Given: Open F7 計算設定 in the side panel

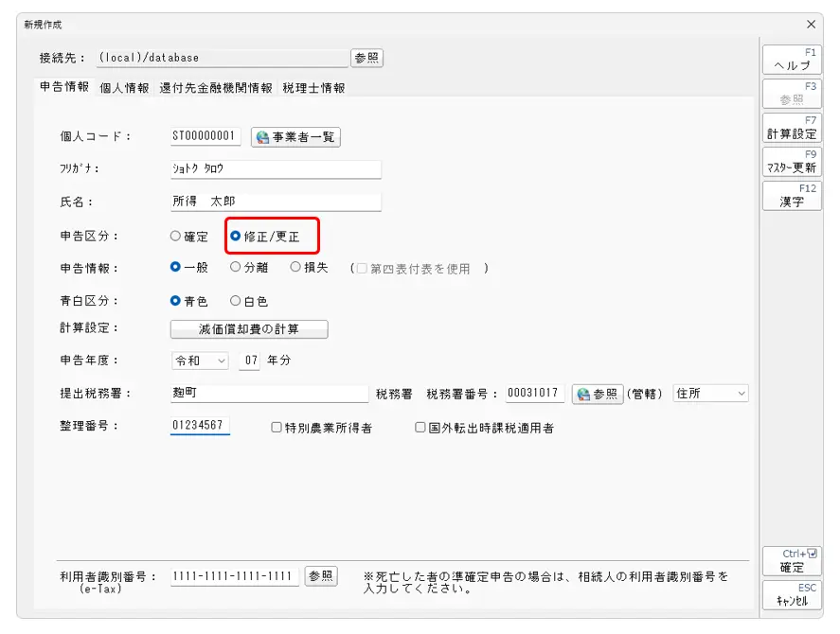Looking at the screenshot, I should pyautogui.click(x=791, y=128).
